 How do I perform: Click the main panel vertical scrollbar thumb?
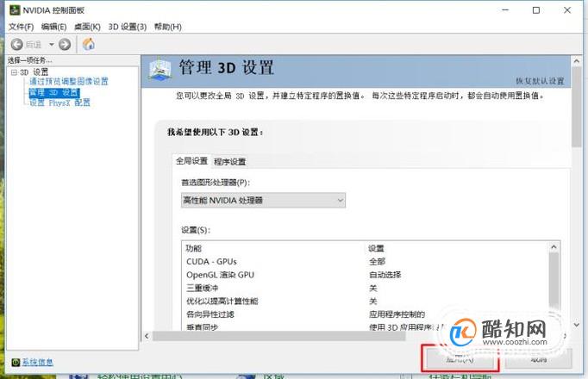(577, 107)
